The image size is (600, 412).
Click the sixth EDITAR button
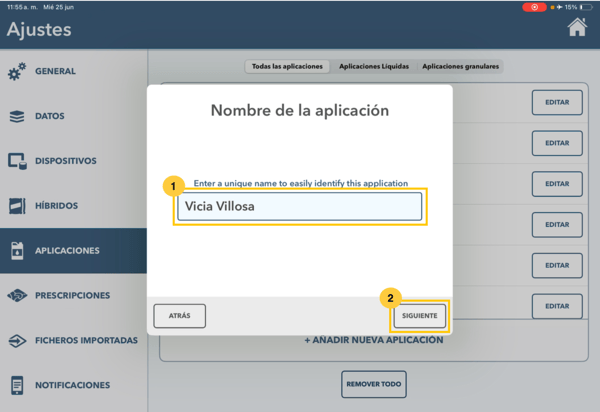(557, 306)
